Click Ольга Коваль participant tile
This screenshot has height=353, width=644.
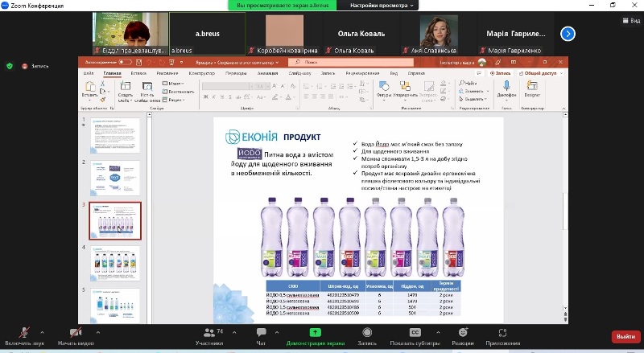point(361,34)
